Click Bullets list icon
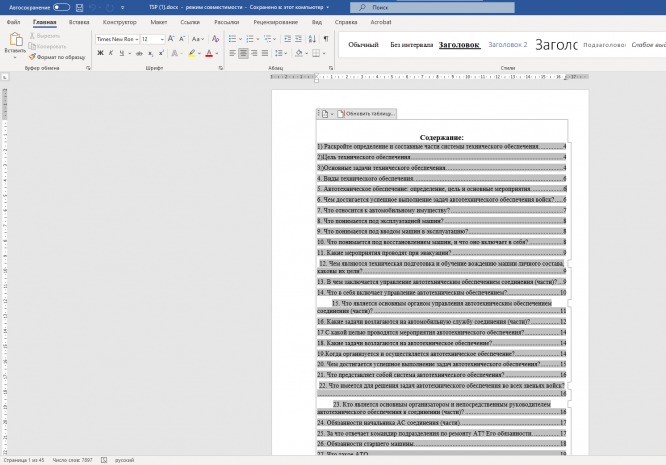Image resolution: width=666 pixels, height=465 pixels. point(232,39)
